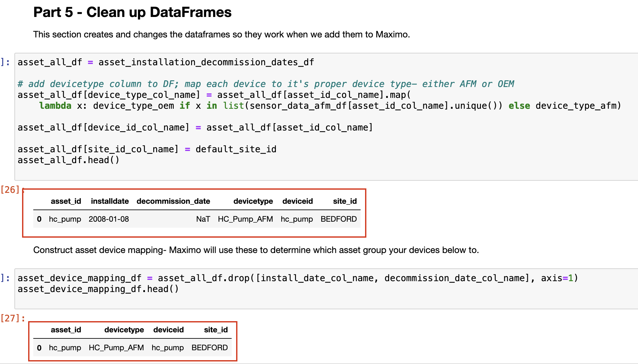
Task: Click the 'Part 5 - Clean up DataFrames' heading
Action: [x=132, y=12]
